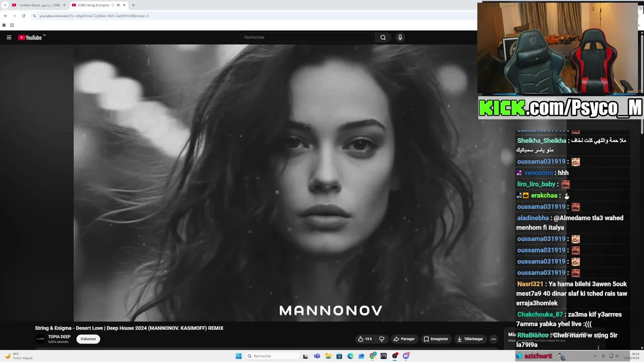Open the OBS Studio taskbar icon

click(x=395, y=356)
